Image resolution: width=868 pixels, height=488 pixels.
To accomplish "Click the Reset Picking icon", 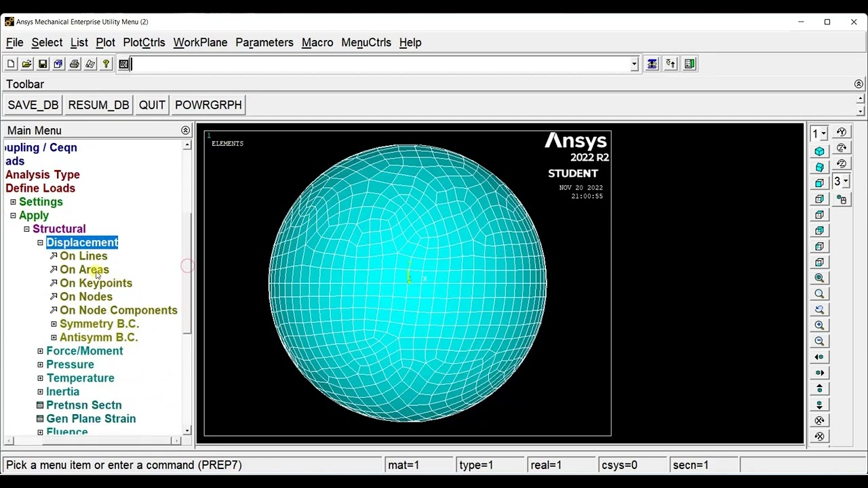I will (671, 64).
